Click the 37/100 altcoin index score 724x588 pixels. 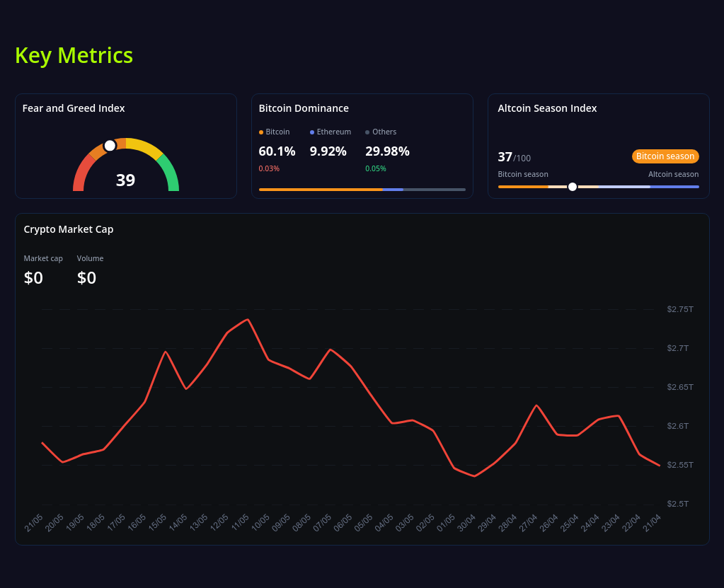click(514, 157)
